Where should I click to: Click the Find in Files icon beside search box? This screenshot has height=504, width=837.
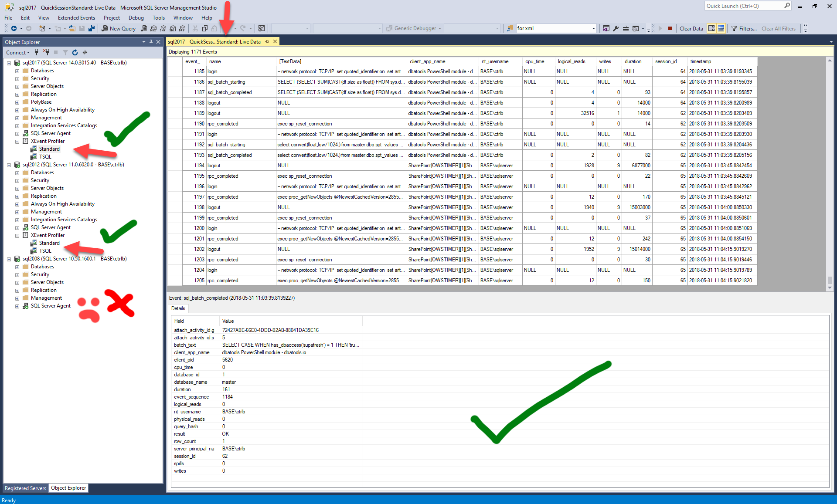(x=510, y=28)
